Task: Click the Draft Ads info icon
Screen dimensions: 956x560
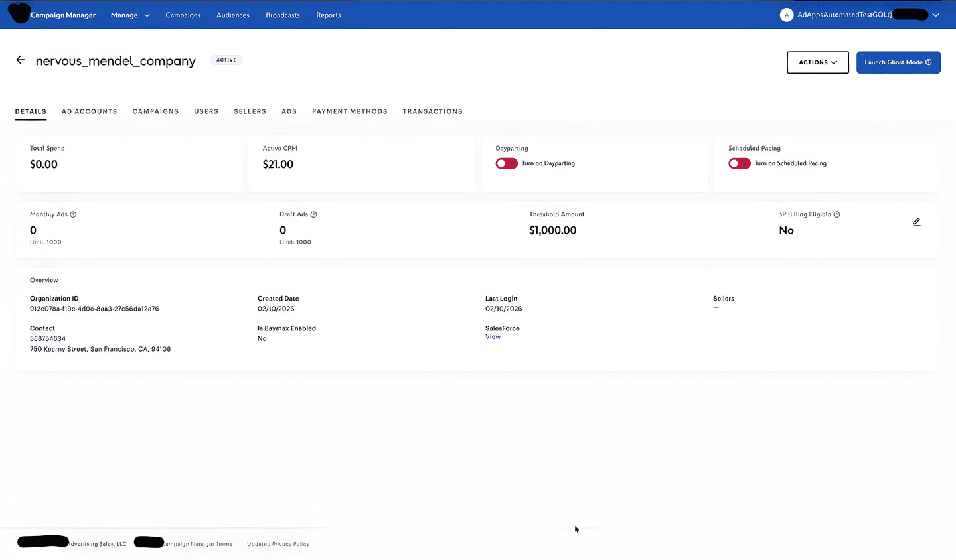Action: click(x=313, y=214)
